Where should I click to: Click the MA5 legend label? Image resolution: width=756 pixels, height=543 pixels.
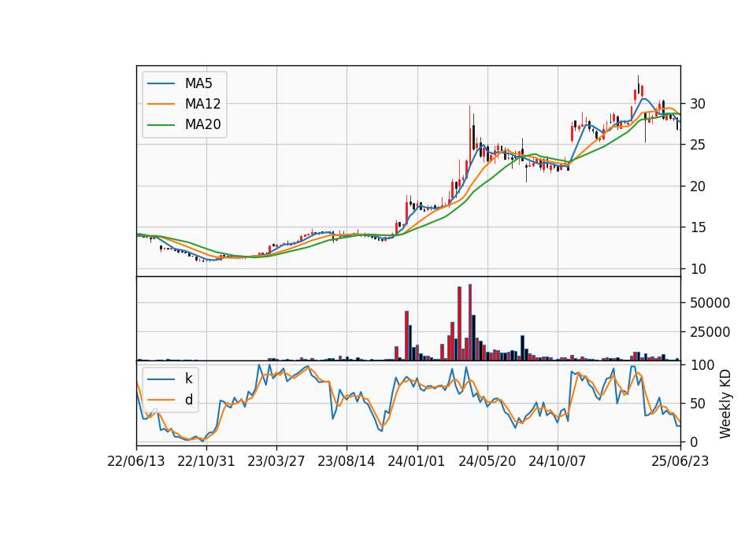(198, 83)
